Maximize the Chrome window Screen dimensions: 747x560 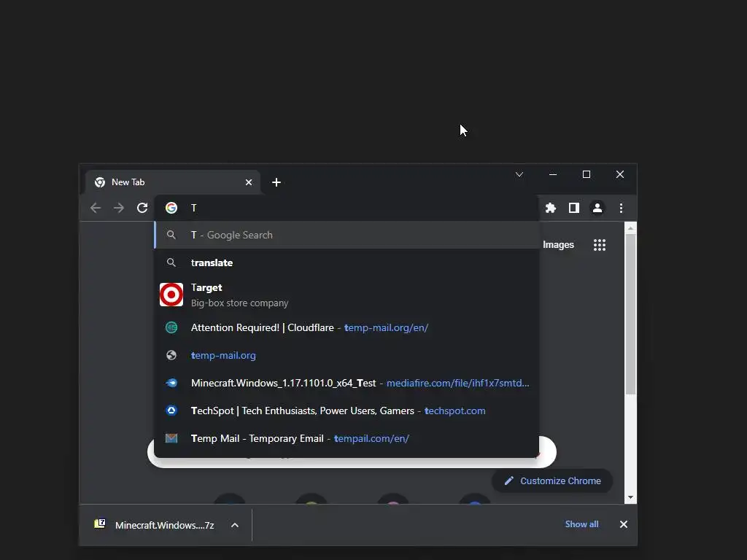click(x=587, y=174)
